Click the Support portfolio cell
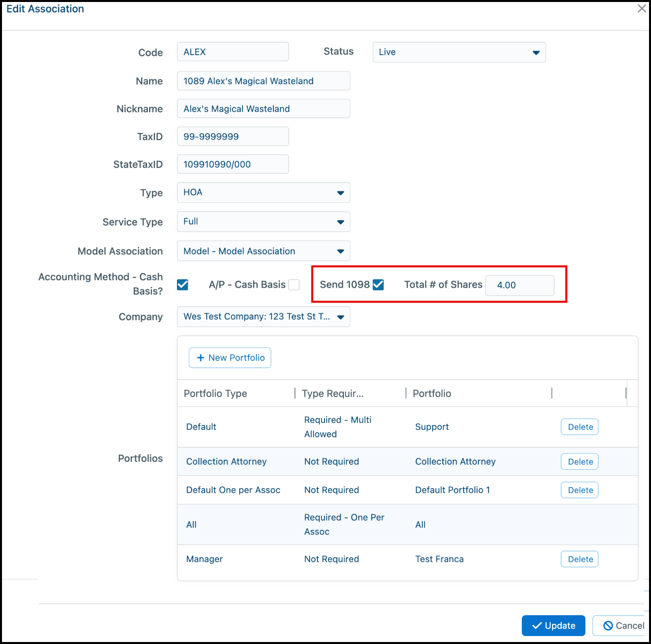 click(x=432, y=427)
